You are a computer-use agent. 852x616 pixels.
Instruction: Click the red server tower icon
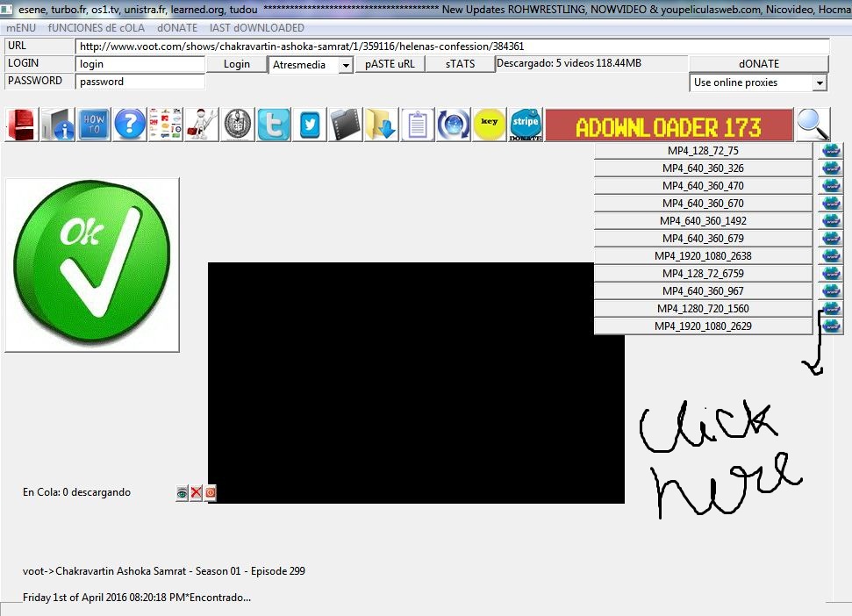pyautogui.click(x=22, y=125)
